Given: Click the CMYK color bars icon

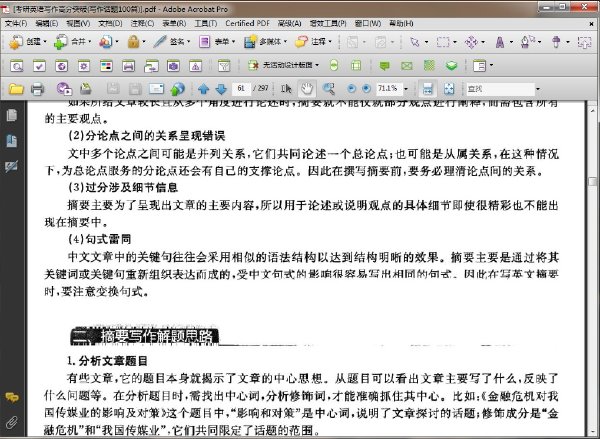Looking at the screenshot, I should pos(106,66).
